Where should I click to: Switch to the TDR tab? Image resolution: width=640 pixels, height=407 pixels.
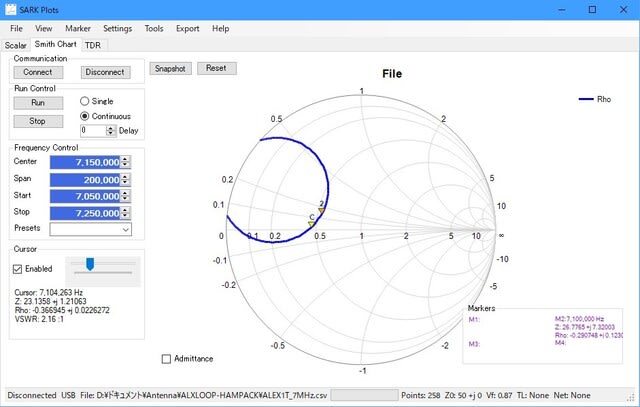coord(93,45)
